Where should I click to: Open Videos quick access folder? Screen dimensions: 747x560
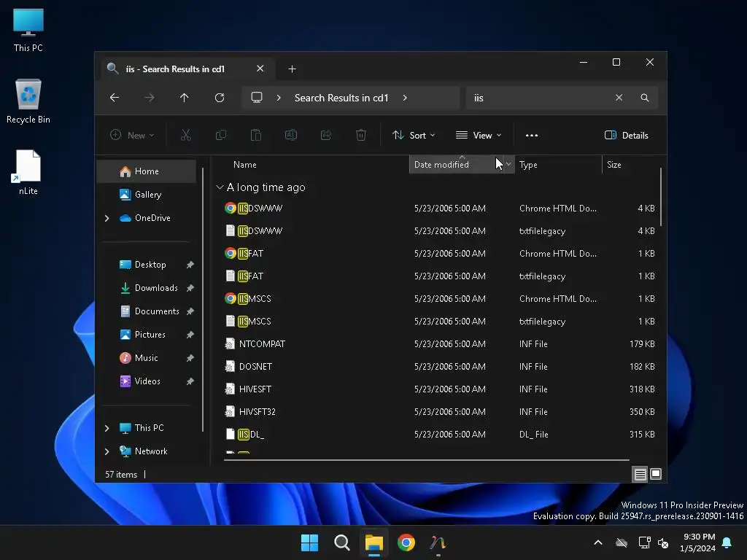pyautogui.click(x=146, y=381)
